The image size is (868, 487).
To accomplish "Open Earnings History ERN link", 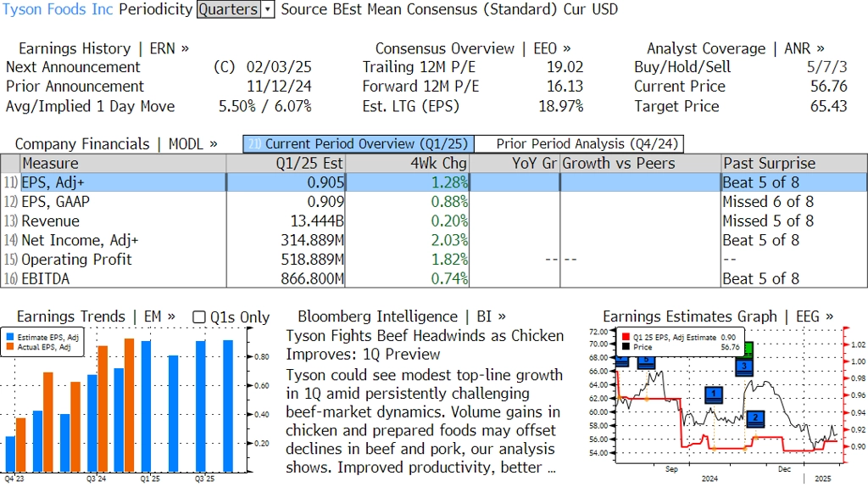I will coord(103,48).
